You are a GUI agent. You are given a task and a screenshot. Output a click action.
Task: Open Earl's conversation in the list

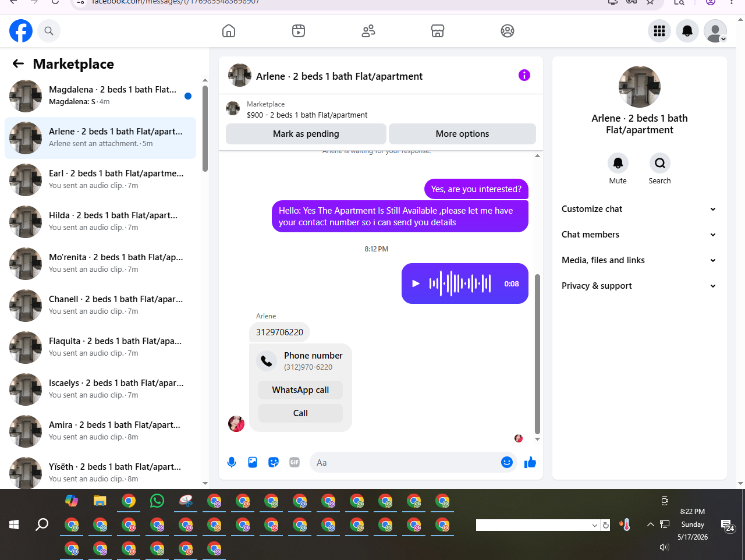[100, 180]
